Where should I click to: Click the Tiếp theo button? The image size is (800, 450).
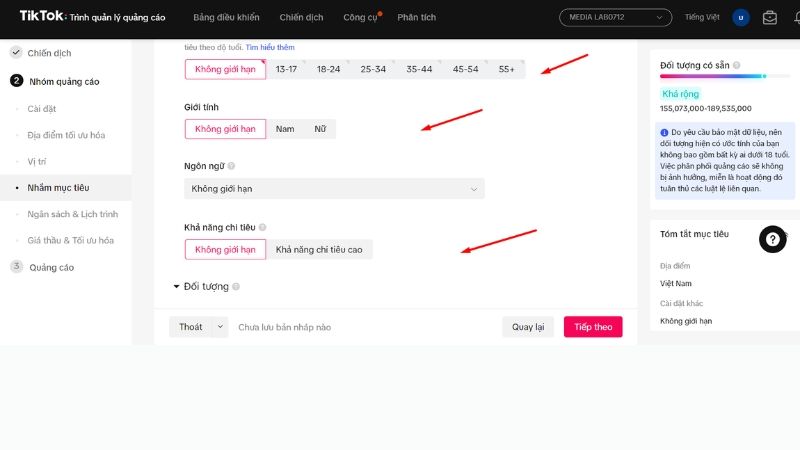click(593, 327)
